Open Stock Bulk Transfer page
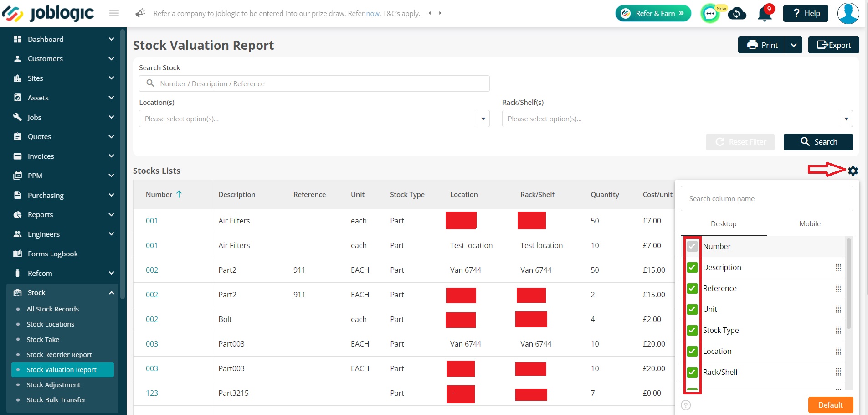 (x=56, y=400)
